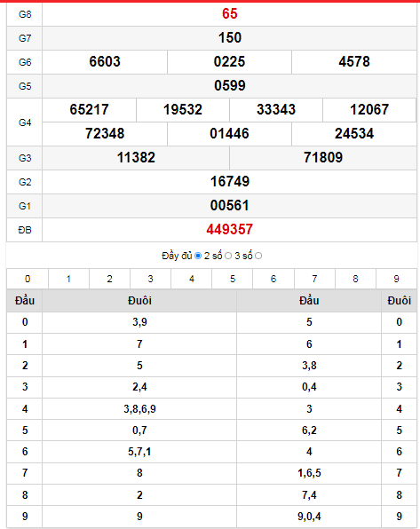The height and width of the screenshot is (529, 420).
Task: Click the G2 result 16749
Action: tap(230, 182)
